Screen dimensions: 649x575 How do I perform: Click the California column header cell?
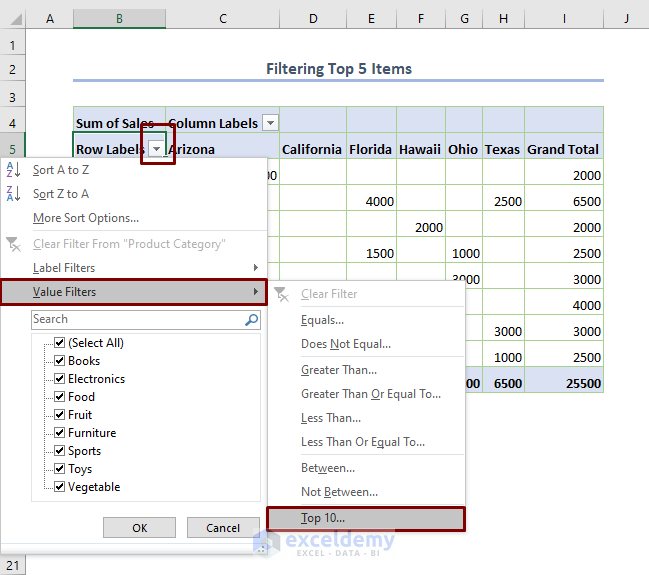313,146
